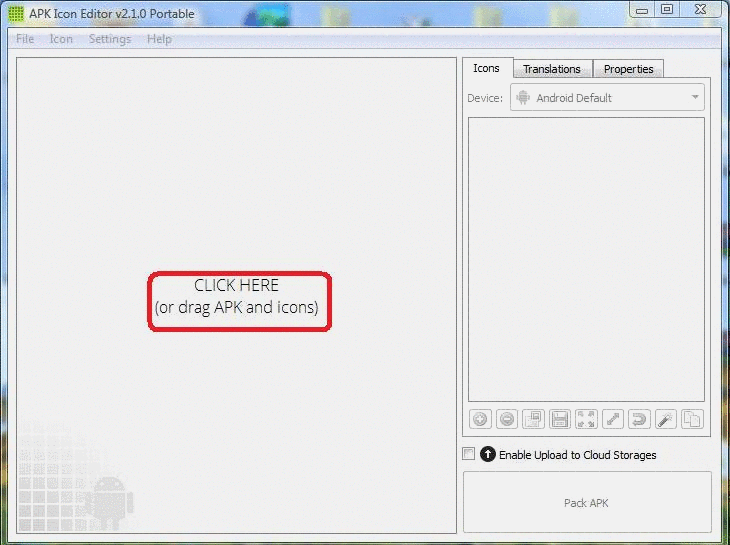Maximize the APK Icon Editor window
Image resolution: width=730 pixels, height=545 pixels.
(x=667, y=9)
